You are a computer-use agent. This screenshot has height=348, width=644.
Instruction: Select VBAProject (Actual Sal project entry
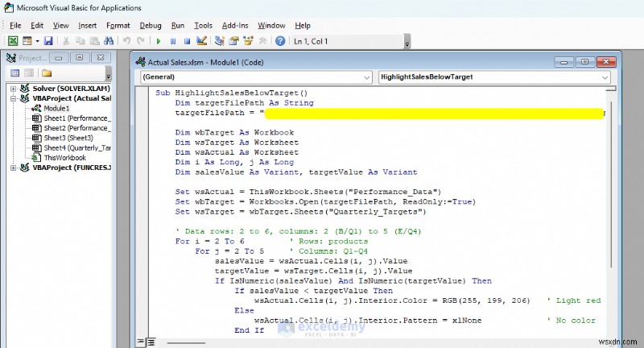tap(72, 98)
